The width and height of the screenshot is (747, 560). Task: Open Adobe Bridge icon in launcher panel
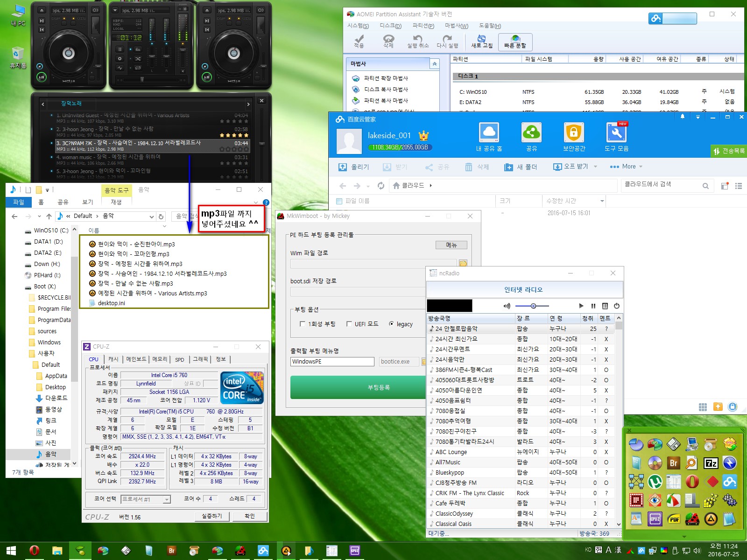point(674,463)
